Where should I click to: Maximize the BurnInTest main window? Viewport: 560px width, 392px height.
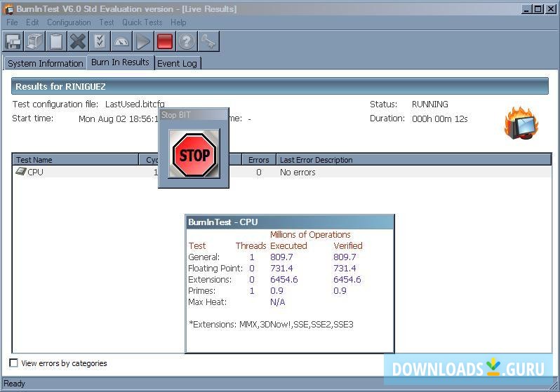pos(538,9)
